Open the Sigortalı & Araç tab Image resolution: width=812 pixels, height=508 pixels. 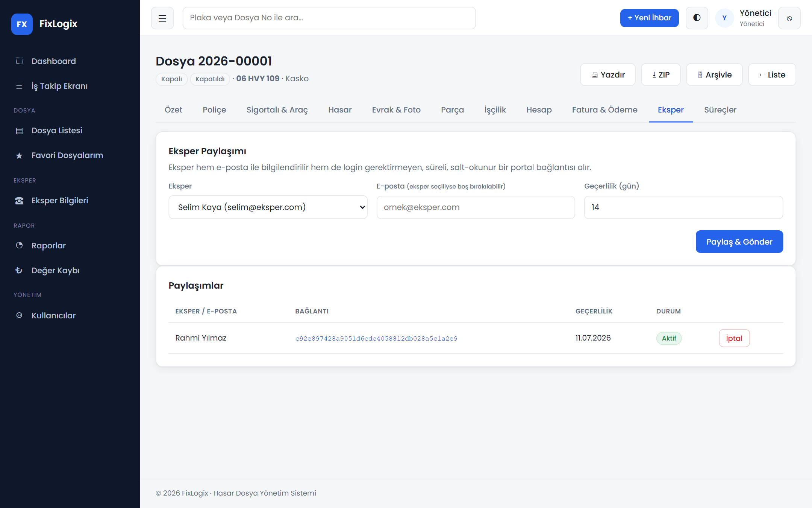click(277, 110)
